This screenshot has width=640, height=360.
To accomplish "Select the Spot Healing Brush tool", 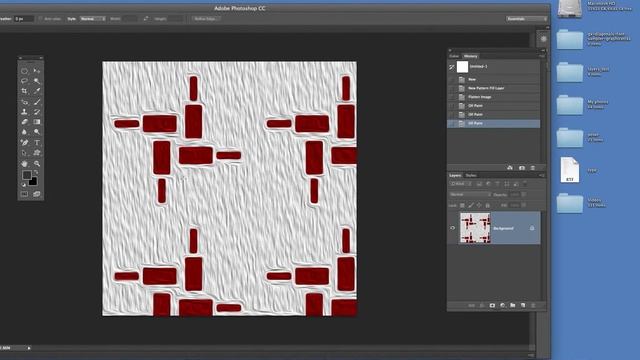I will pyautogui.click(x=24, y=102).
